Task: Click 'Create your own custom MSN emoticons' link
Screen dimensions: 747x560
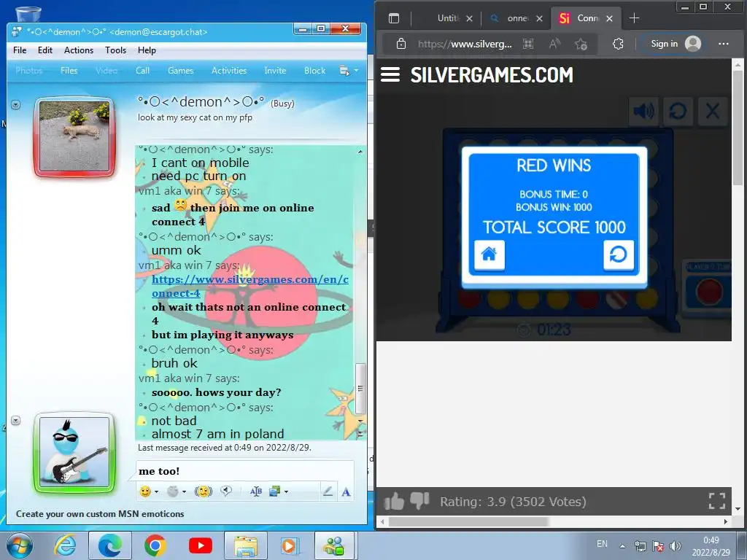Action: pos(99,514)
